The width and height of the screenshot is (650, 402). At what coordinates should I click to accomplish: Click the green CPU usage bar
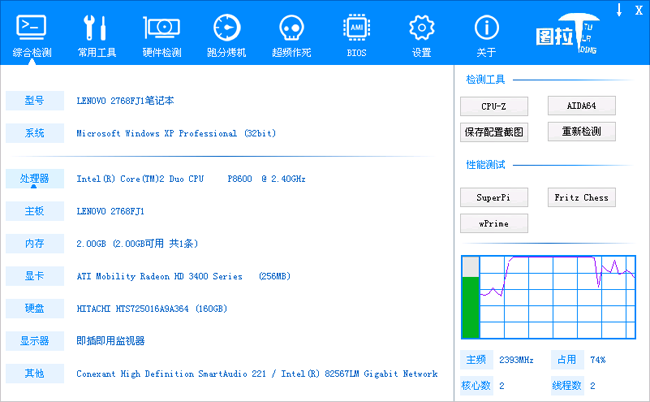(471, 307)
